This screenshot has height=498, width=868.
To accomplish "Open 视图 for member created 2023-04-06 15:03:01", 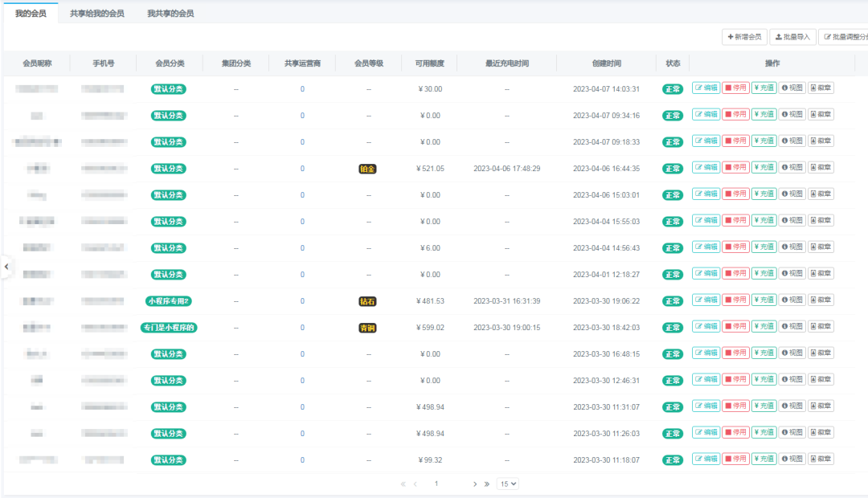I will pyautogui.click(x=792, y=194).
